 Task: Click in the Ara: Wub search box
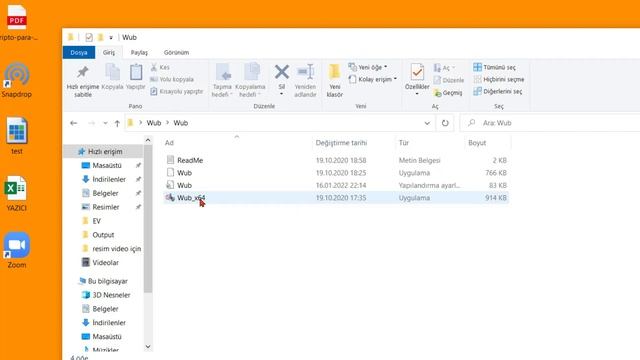tap(551, 123)
